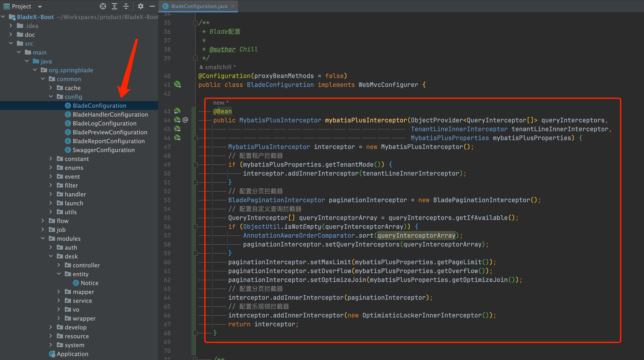Click the smallchill author inlay hint
Image resolution: width=644 pixels, height=360 pixels.
coord(217,67)
